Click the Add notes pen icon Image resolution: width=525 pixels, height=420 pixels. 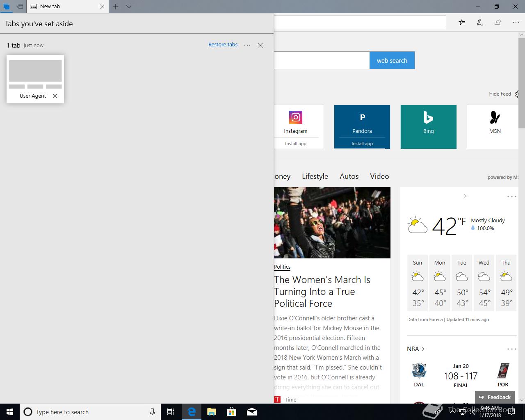pos(479,22)
